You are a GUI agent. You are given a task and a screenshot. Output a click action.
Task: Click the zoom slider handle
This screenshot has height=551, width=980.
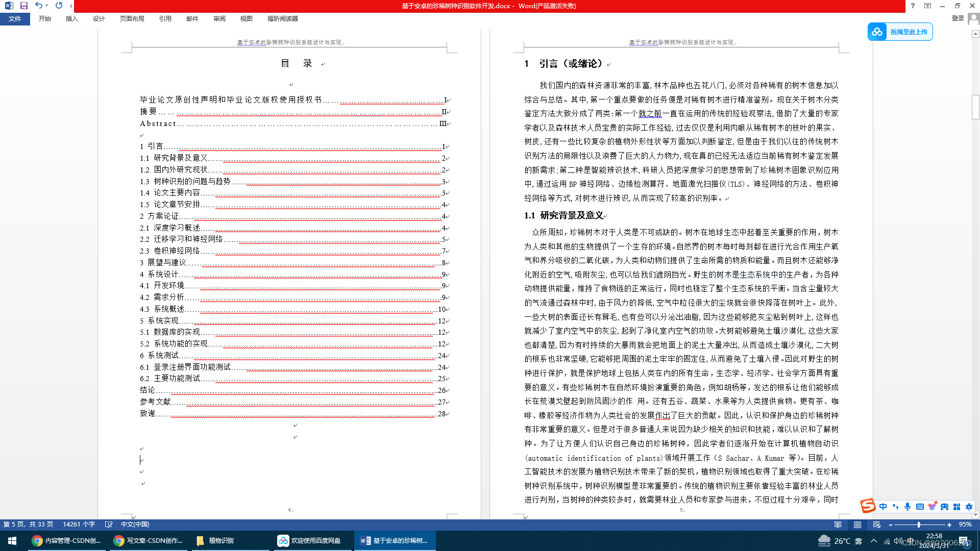[x=919, y=524]
